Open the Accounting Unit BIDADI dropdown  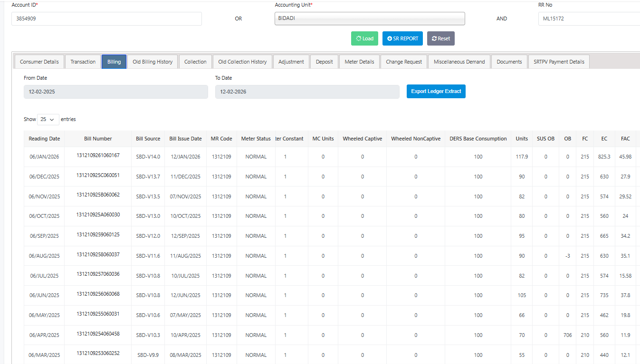click(x=369, y=19)
